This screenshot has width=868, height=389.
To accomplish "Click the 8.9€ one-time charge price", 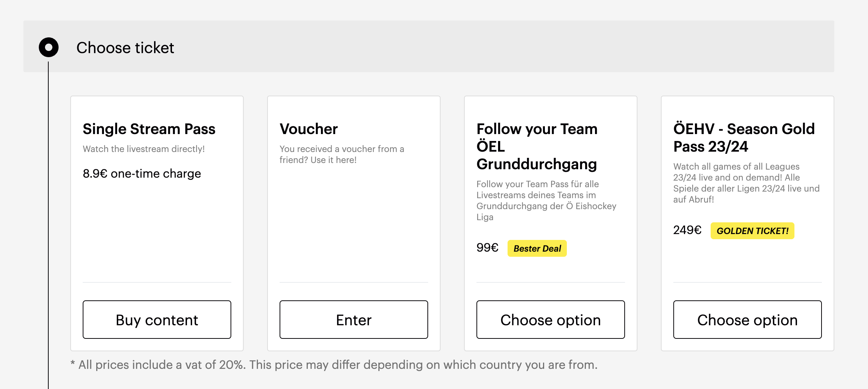I will (x=142, y=173).
